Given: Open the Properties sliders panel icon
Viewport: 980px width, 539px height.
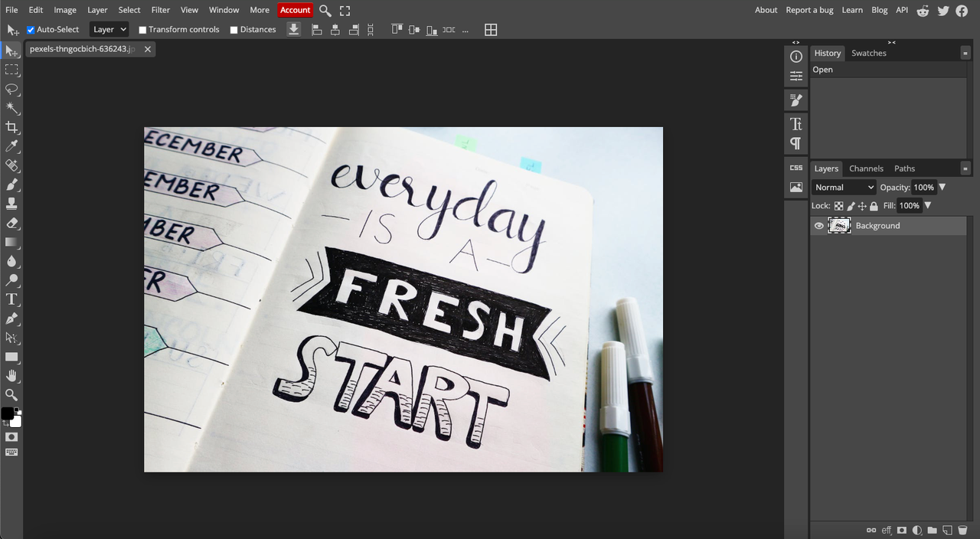Looking at the screenshot, I should (x=796, y=76).
